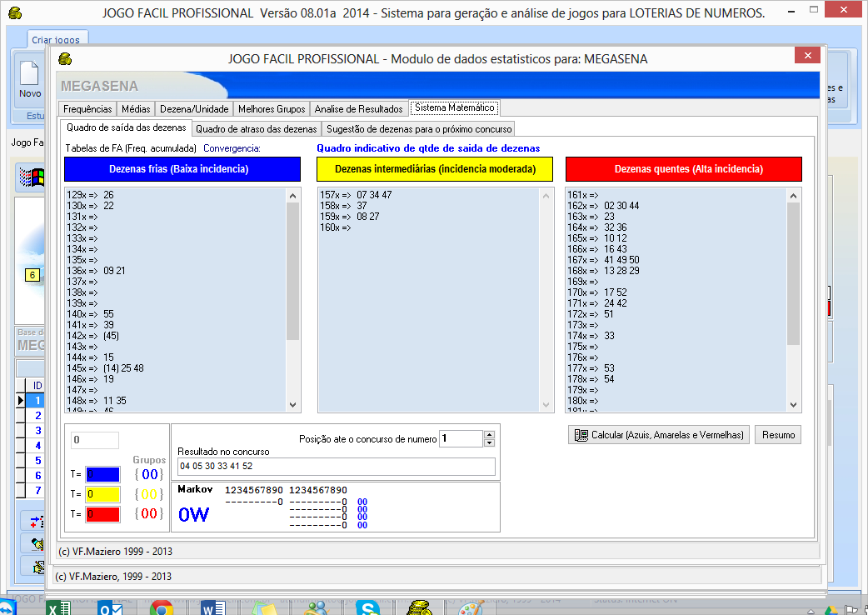
Task: Open Paint palette icon in taskbar
Action: [471, 607]
